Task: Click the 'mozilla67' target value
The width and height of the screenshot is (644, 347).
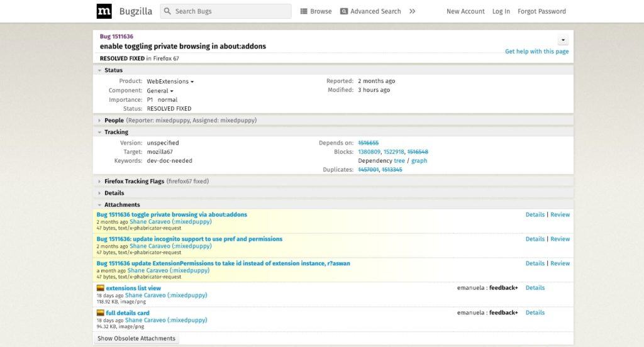Action: coord(160,152)
